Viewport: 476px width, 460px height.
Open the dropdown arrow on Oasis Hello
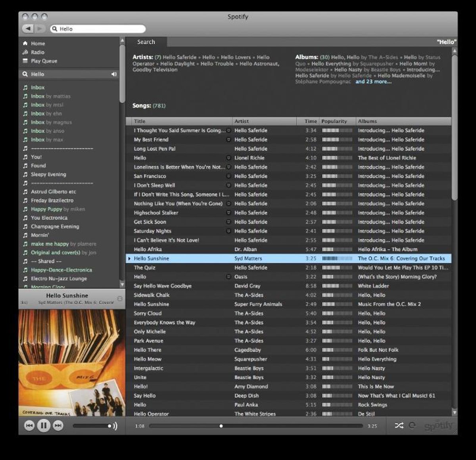coord(228,277)
